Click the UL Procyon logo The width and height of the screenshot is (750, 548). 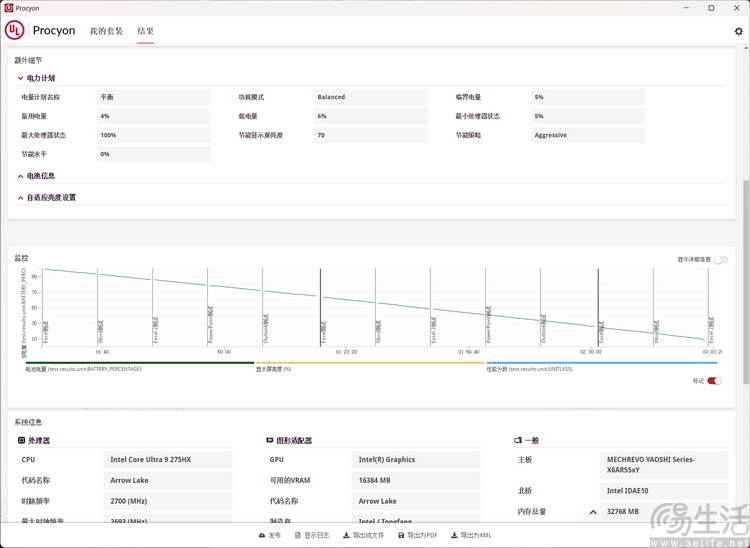pos(15,30)
